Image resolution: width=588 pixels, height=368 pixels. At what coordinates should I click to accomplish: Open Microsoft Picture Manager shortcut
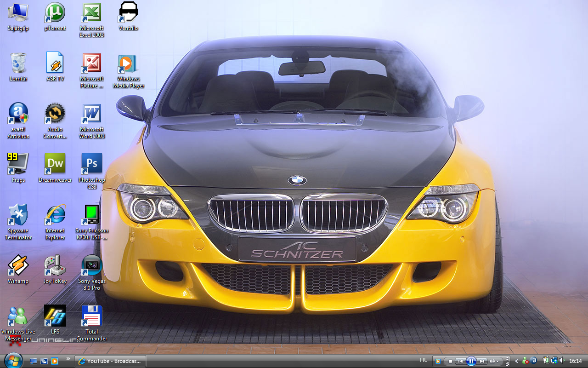point(92,71)
